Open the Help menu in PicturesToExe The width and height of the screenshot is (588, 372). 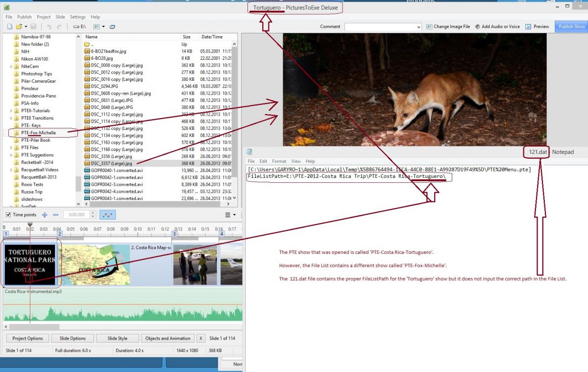tap(95, 17)
